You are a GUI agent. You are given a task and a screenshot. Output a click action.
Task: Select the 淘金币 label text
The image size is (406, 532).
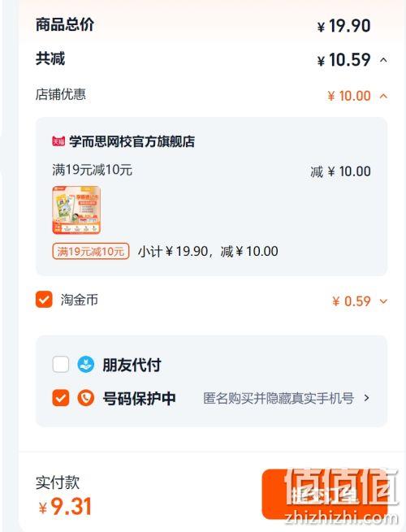80,300
